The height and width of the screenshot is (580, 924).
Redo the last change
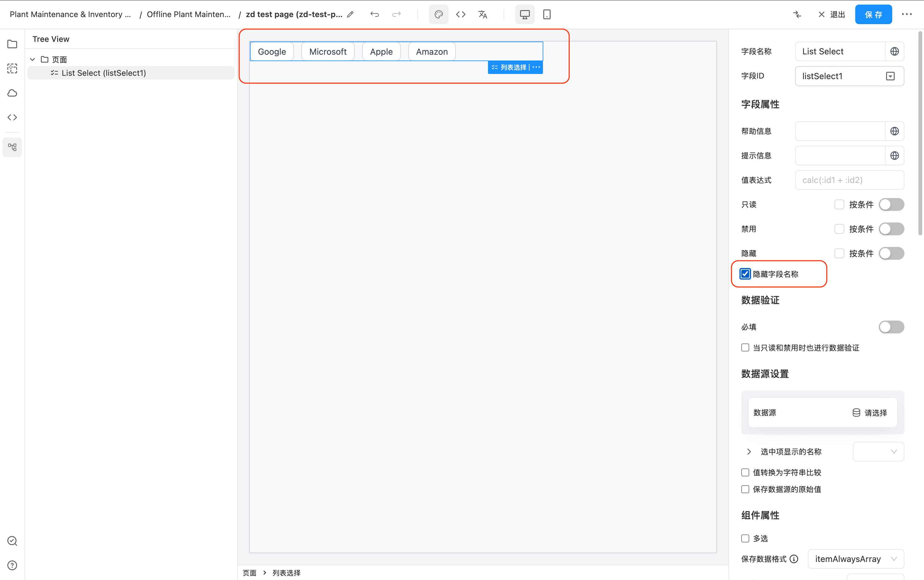tap(397, 15)
